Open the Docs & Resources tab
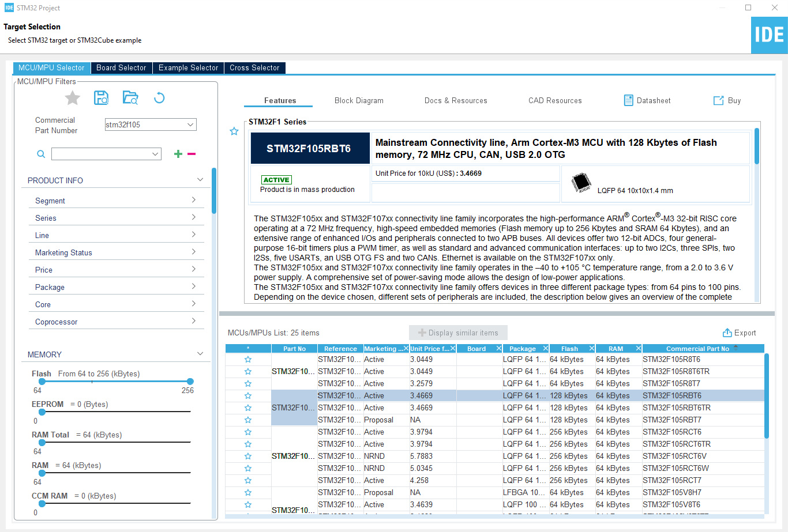This screenshot has height=532, width=788. 456,100
